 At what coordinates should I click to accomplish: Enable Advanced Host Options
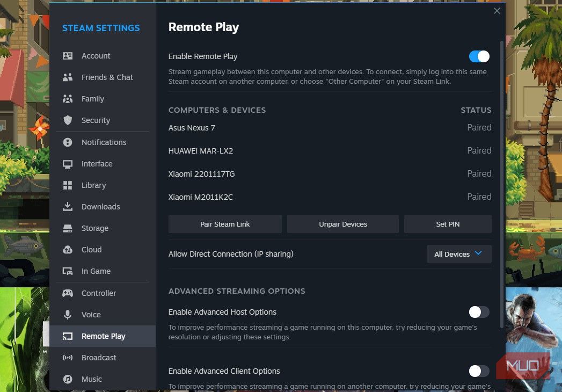tap(478, 312)
